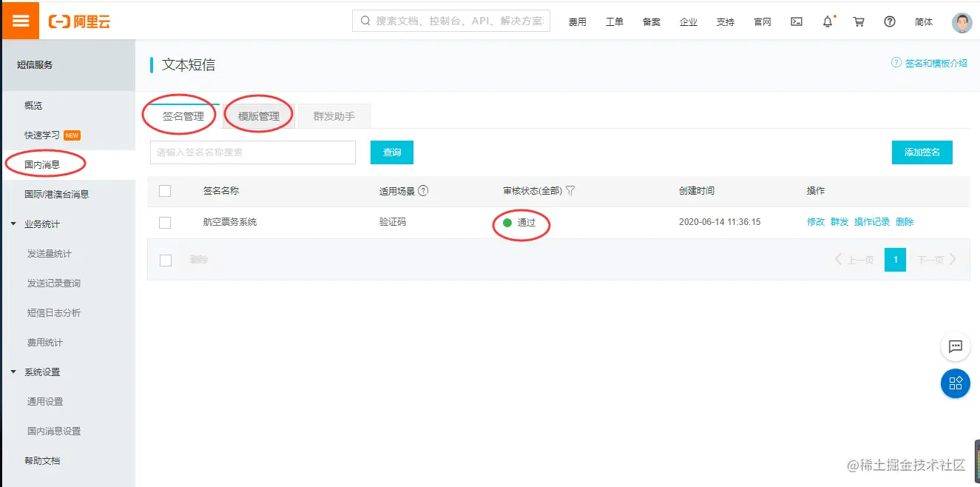Viewport: 980px width, 487px height.
Task: Check the 航空票务系统 row checkbox
Action: pyautogui.click(x=165, y=222)
